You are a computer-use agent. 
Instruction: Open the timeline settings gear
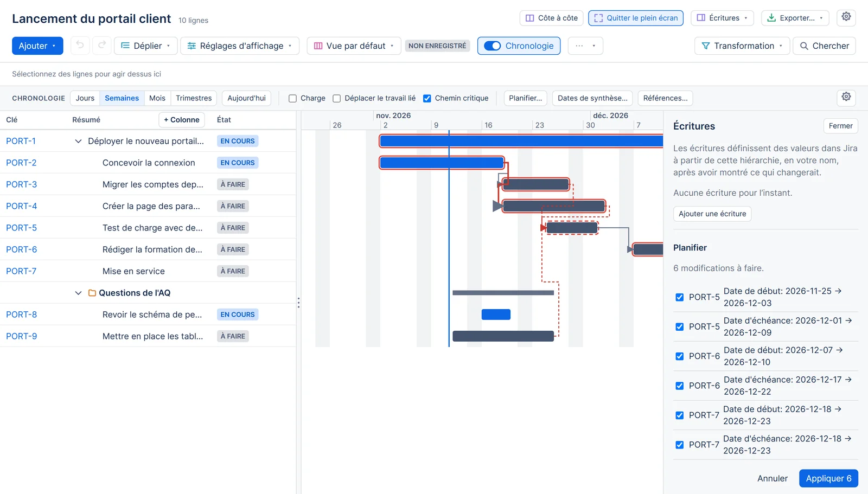click(x=846, y=98)
